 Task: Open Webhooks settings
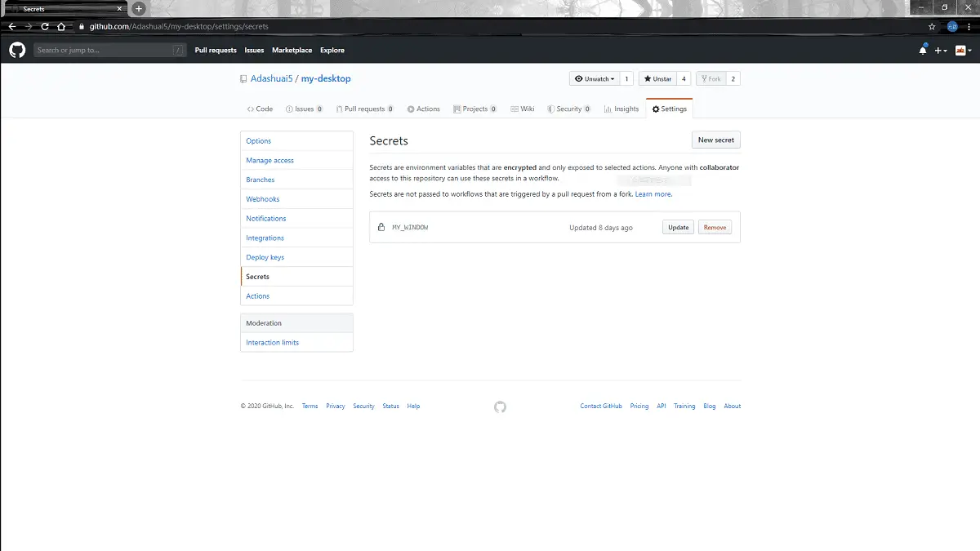pos(297,199)
